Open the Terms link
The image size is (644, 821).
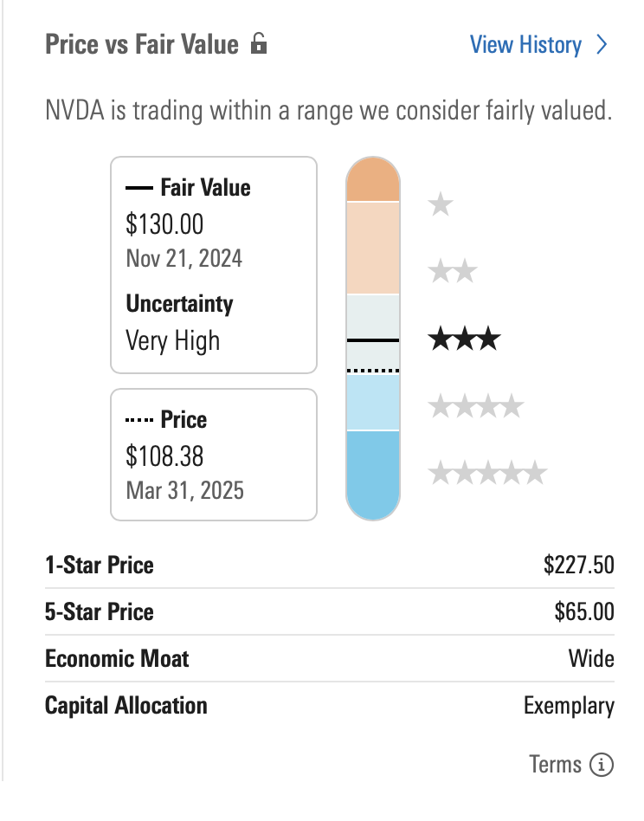555,765
